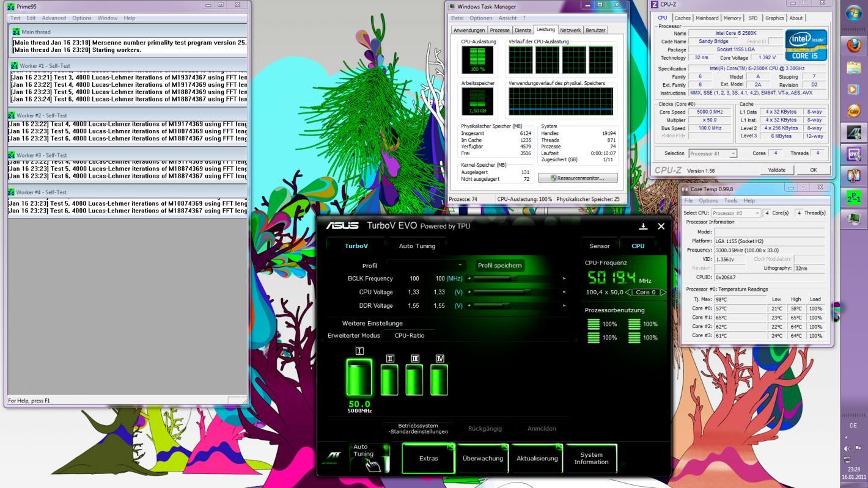The height and width of the screenshot is (488, 868).
Task: Open Tools menu in Core Temp
Action: [731, 200]
